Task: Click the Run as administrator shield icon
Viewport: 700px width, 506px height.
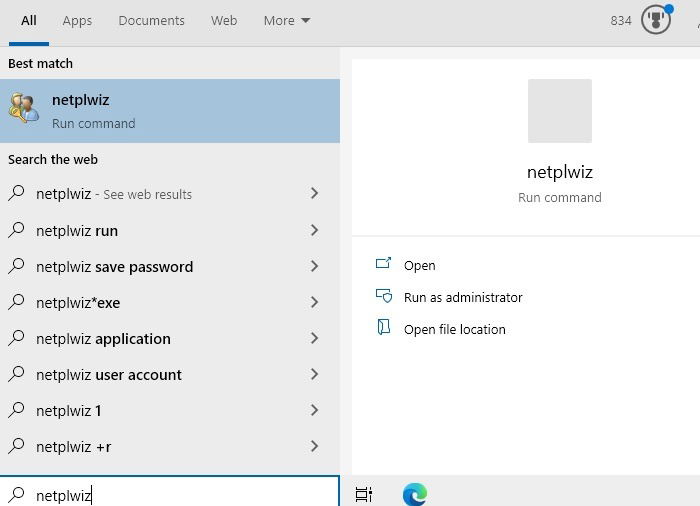Action: (x=384, y=296)
